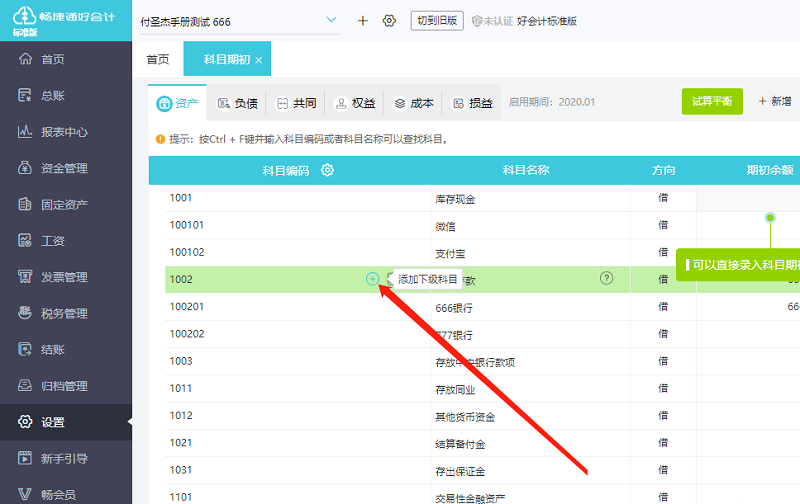Click account name 微信

click(x=445, y=226)
